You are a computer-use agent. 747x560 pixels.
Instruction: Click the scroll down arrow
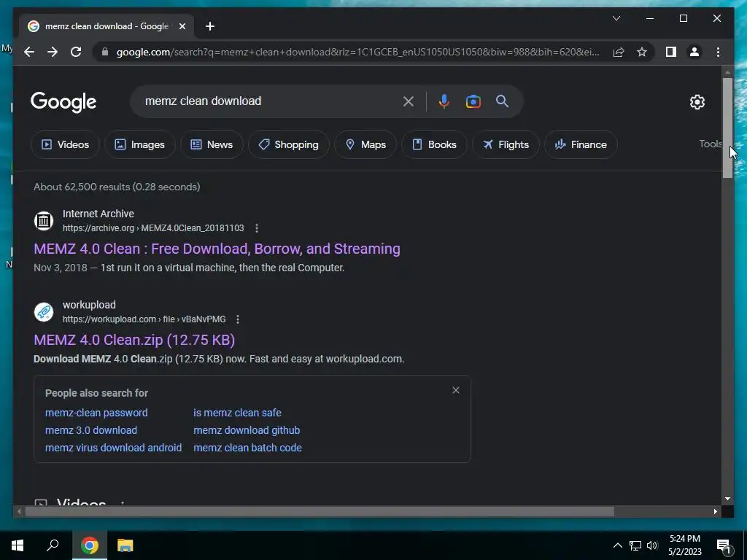tap(727, 499)
